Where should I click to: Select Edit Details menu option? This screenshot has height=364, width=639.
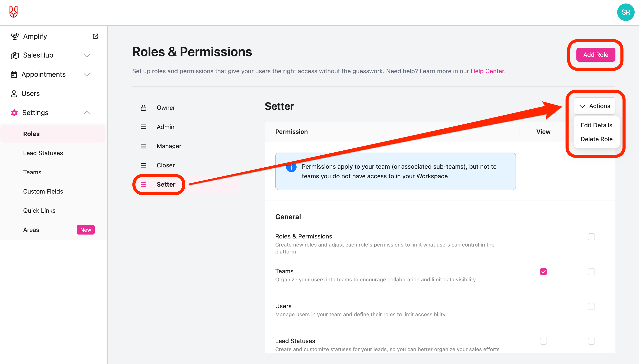tap(596, 125)
